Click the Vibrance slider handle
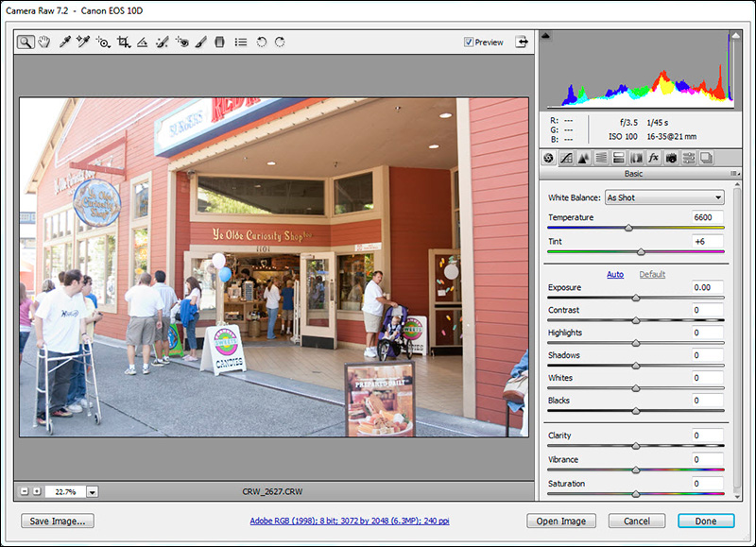 (x=636, y=470)
